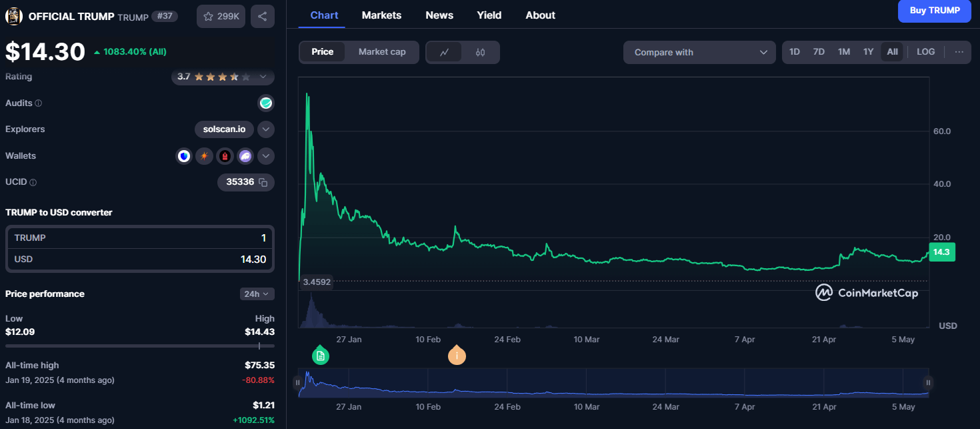980x429 pixels.
Task: Open the orange starburst wallet icon
Action: coord(205,156)
